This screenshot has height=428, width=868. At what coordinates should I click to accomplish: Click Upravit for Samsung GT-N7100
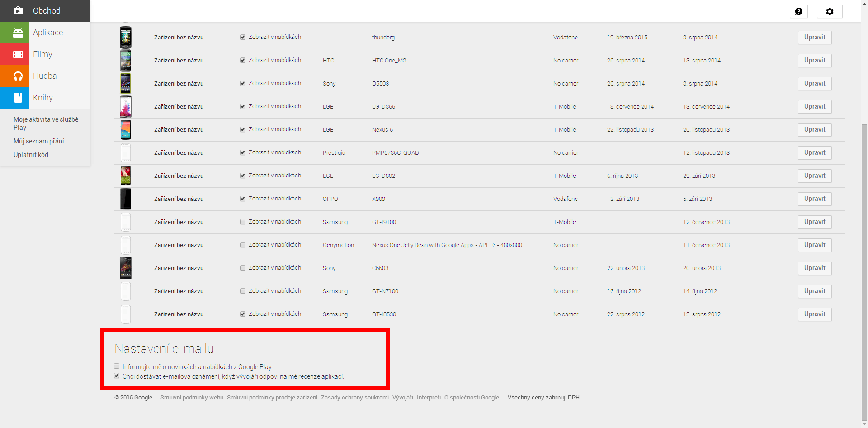815,291
